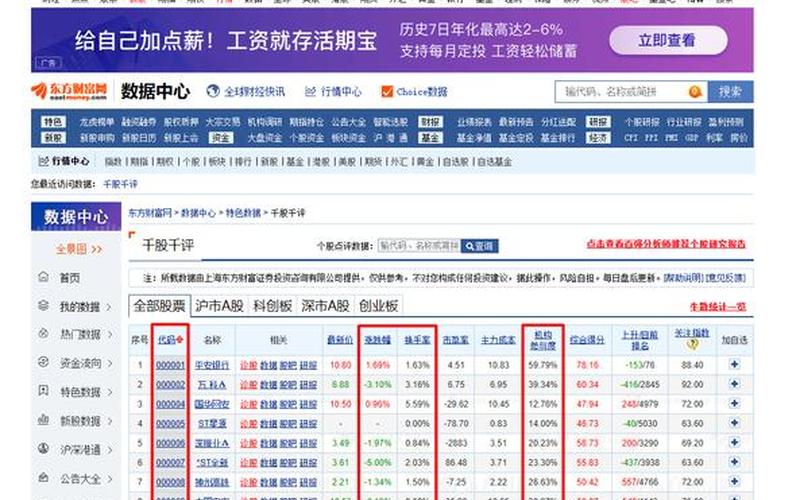Screen dimensions: 800x500
Task: Select the 创业板 tab
Action: pyautogui.click(x=379, y=306)
